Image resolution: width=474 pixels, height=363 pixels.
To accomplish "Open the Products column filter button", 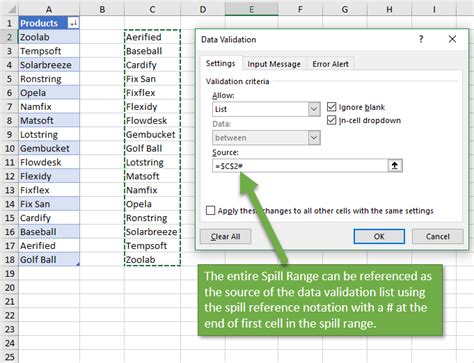I will tap(73, 23).
